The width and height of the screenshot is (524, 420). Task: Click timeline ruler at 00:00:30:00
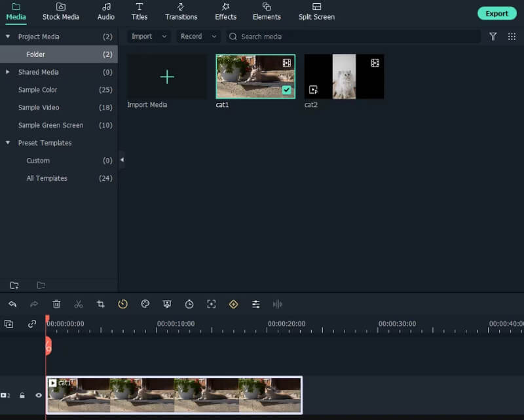pyautogui.click(x=397, y=324)
